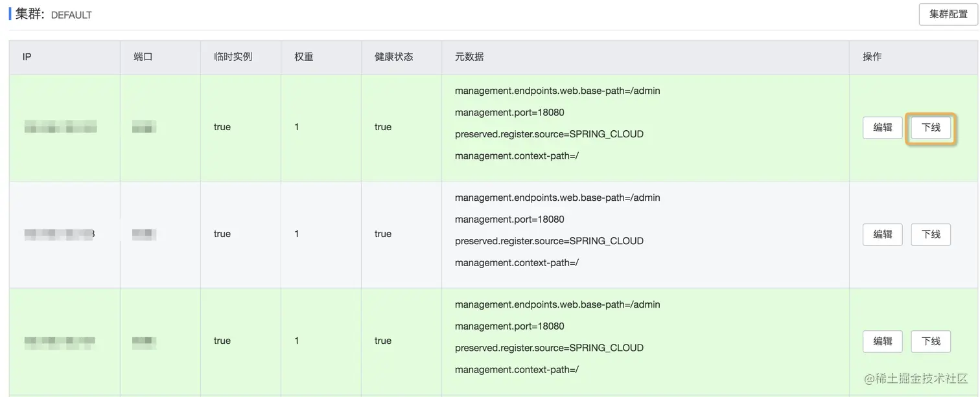Click the 权重 column header
980x397 pixels.
coord(304,57)
